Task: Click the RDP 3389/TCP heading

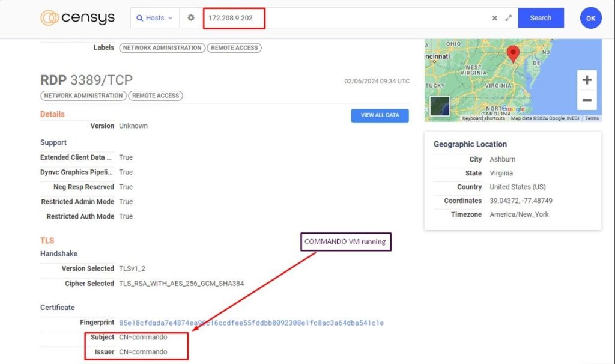Action: point(86,80)
